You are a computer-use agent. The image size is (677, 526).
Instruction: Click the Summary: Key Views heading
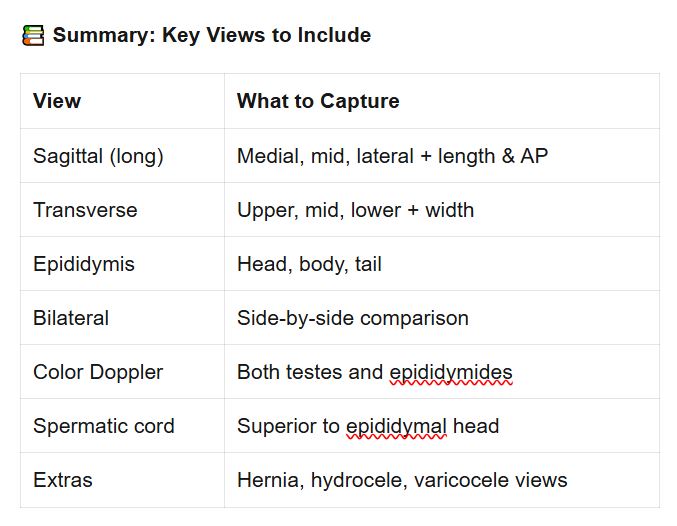[x=212, y=35]
